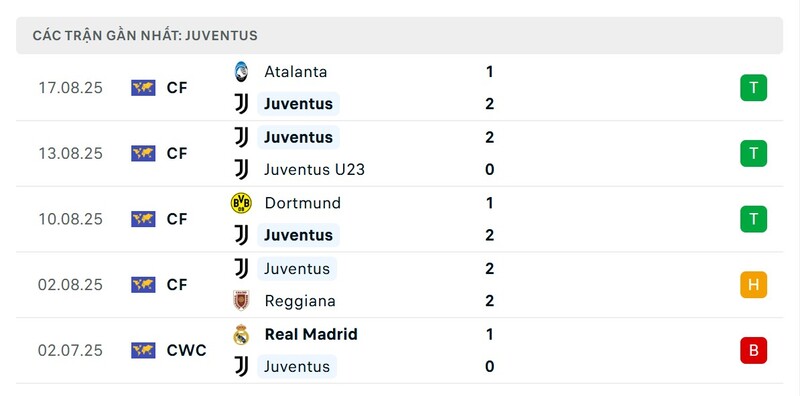
Task: Click Juventus U23 team logo
Action: (241, 169)
